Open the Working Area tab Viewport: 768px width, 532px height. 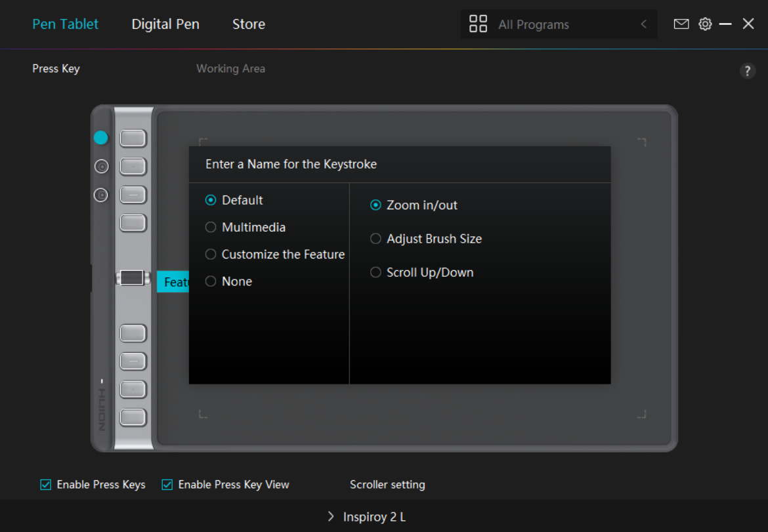pyautogui.click(x=230, y=68)
